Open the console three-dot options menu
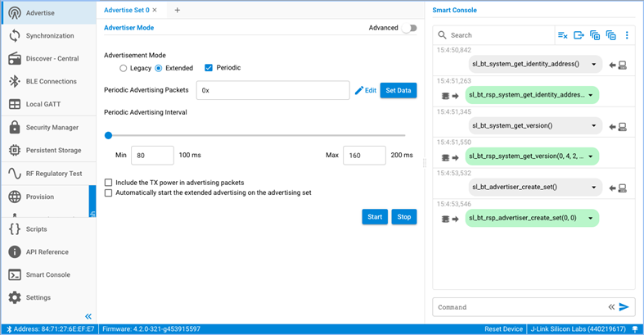644x335 pixels. tap(627, 35)
